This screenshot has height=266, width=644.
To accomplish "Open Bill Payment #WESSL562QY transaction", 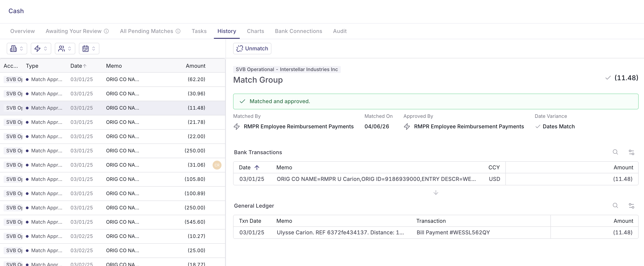I will [x=453, y=233].
